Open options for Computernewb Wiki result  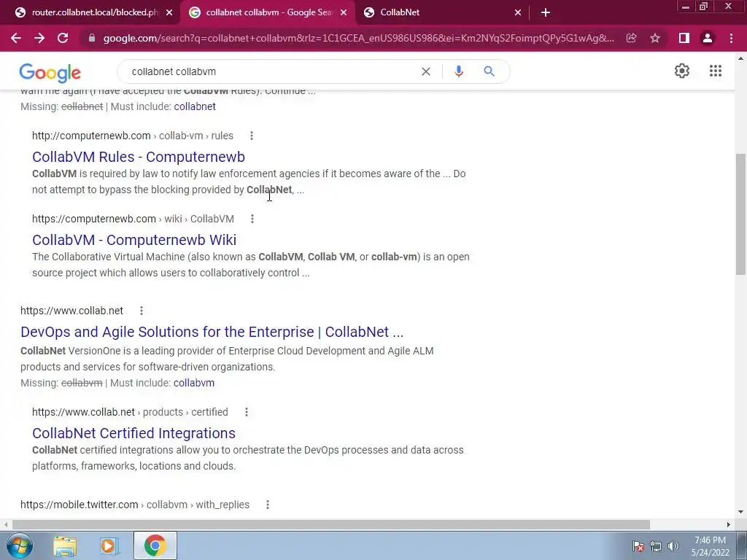pos(252,219)
